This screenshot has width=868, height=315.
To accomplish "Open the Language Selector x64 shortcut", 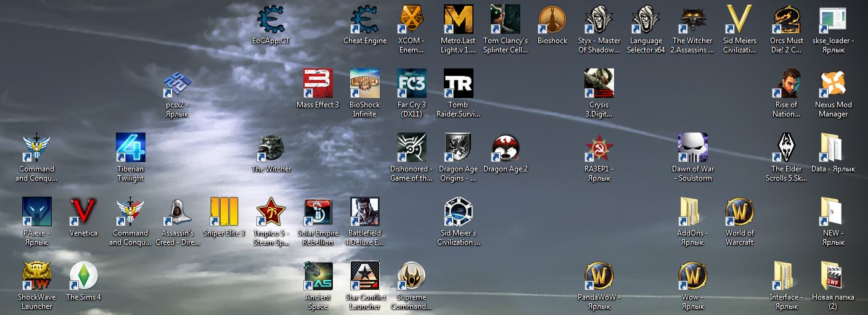I will 646,20.
